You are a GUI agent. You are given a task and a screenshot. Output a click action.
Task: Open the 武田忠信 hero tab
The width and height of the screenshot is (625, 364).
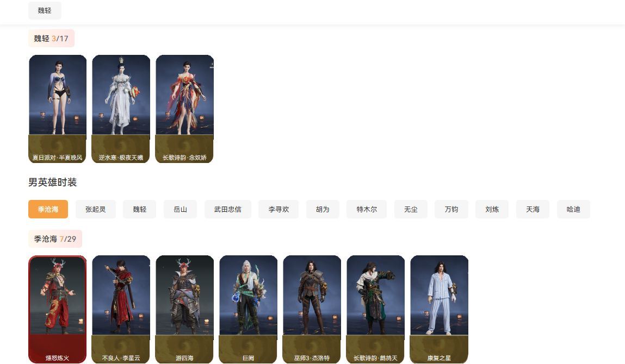click(227, 209)
